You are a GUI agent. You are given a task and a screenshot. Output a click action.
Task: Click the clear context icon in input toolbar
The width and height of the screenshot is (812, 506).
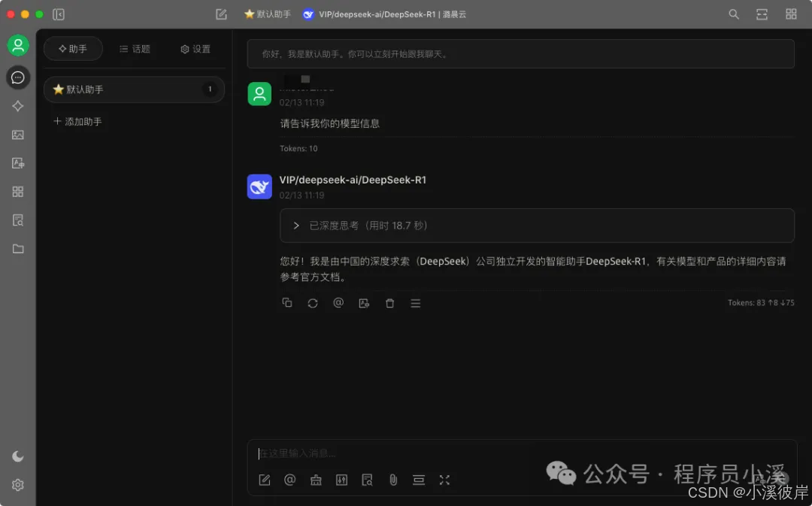tap(419, 480)
